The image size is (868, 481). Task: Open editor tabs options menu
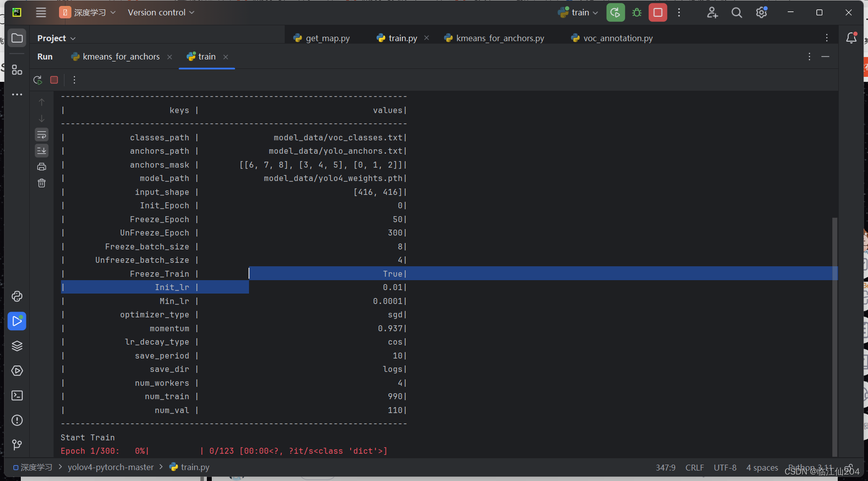click(x=827, y=38)
